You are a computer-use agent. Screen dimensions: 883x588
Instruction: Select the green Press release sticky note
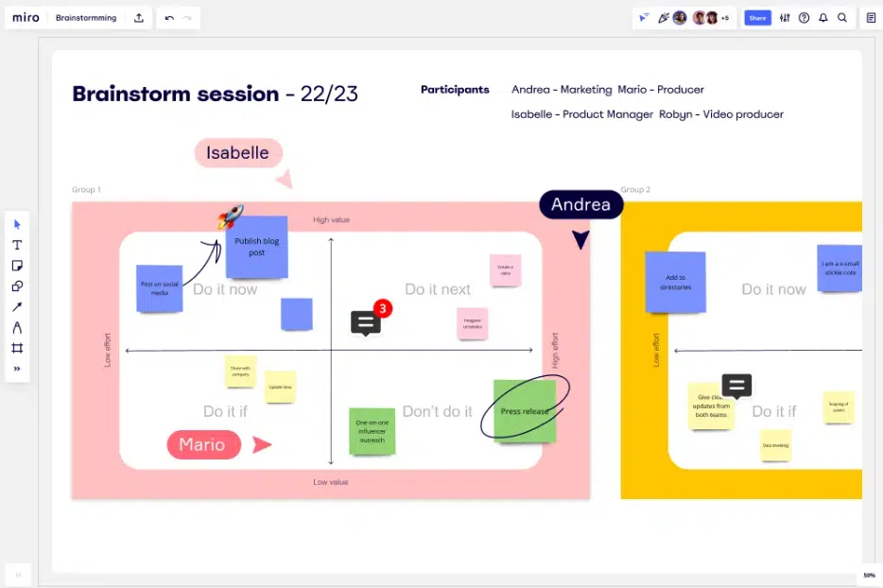click(525, 411)
